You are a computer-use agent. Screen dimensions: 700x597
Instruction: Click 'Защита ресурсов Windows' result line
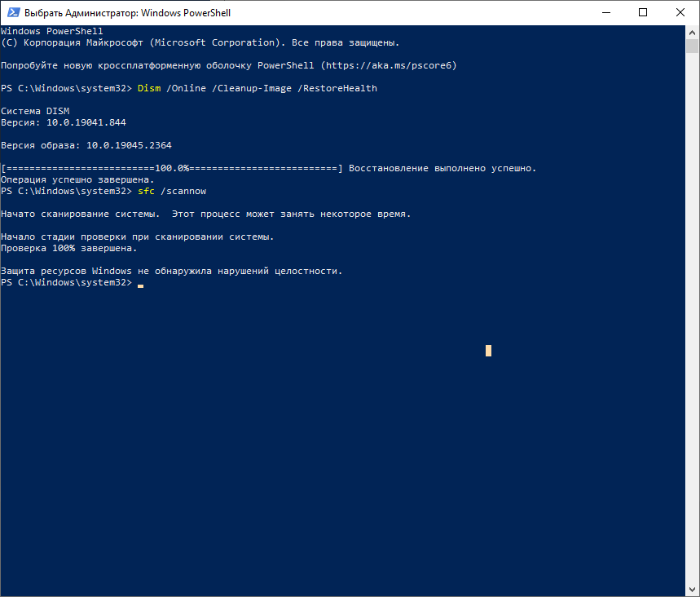(171, 271)
